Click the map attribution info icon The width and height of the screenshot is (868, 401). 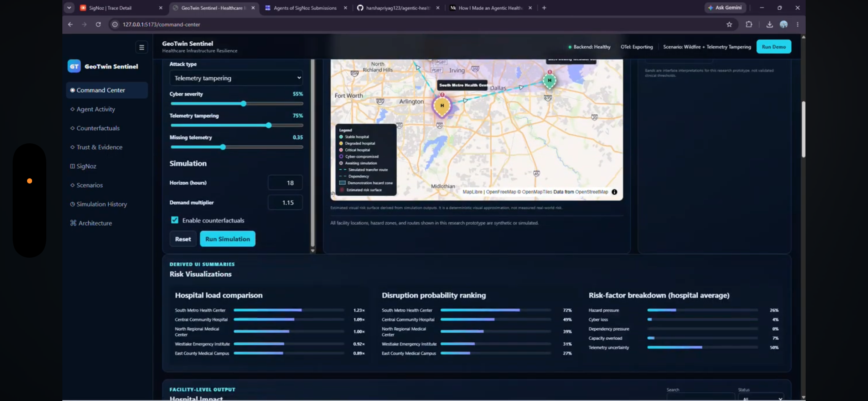pyautogui.click(x=614, y=192)
